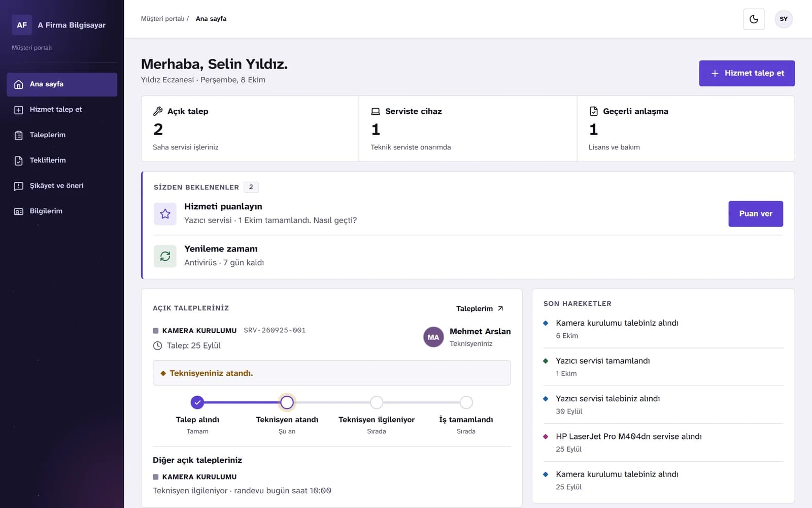Viewport: 812px width, 508px height.
Task: Click the document icon beside Tekliflerim
Action: pyautogui.click(x=19, y=161)
